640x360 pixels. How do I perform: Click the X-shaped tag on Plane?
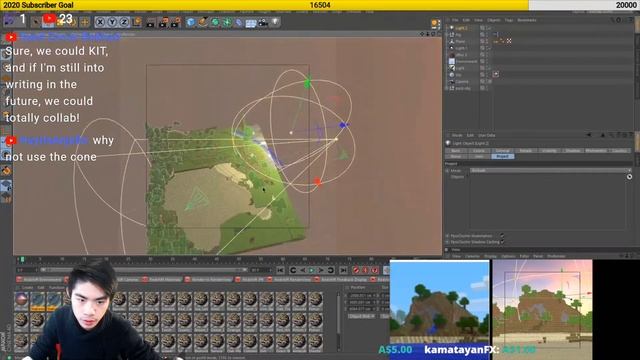[509, 41]
